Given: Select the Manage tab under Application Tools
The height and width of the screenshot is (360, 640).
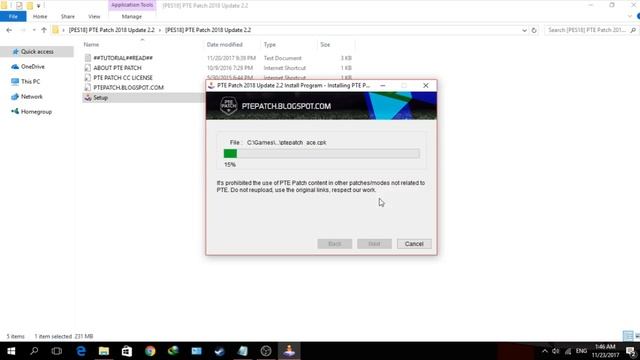Looking at the screenshot, I should 131,16.
